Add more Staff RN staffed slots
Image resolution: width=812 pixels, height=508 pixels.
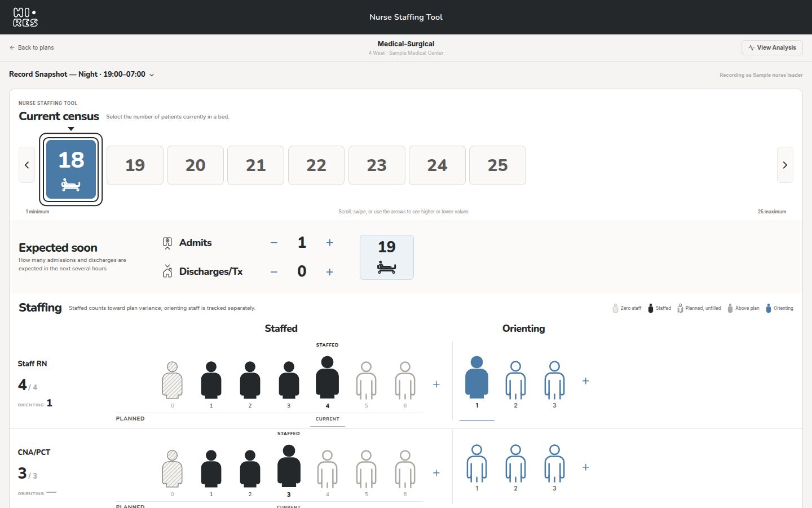[x=436, y=384]
